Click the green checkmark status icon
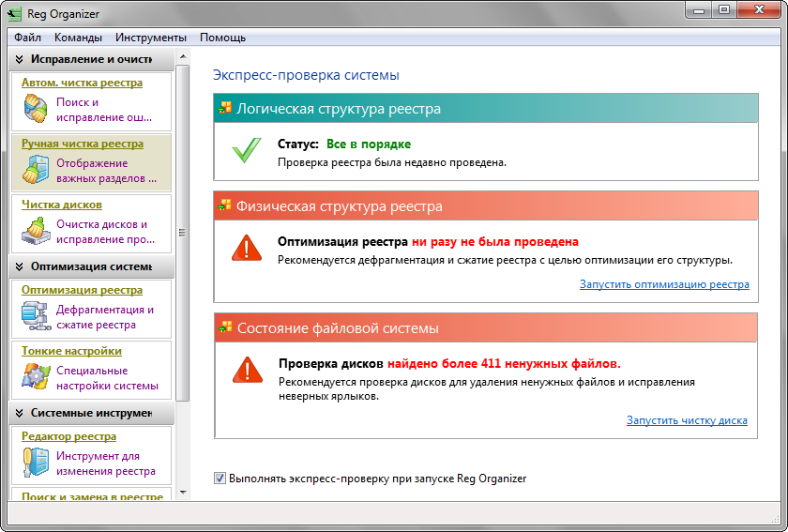The height and width of the screenshot is (532, 788). click(246, 150)
